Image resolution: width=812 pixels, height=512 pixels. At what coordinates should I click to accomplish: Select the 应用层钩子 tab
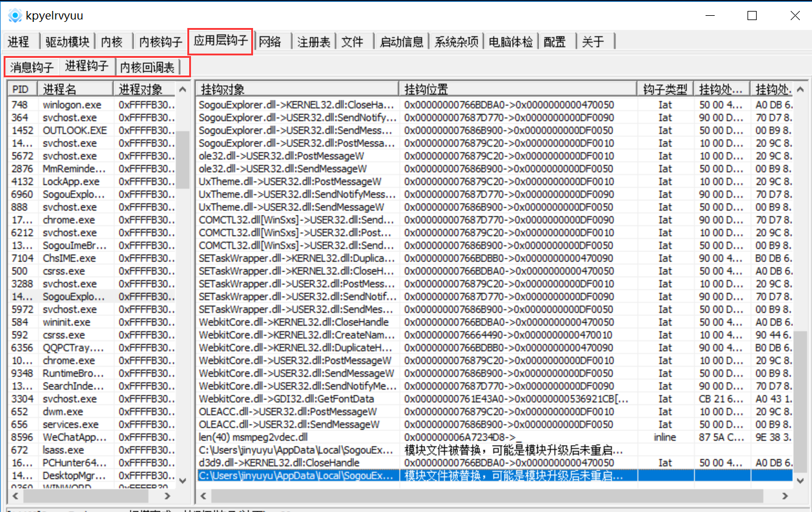pos(220,41)
